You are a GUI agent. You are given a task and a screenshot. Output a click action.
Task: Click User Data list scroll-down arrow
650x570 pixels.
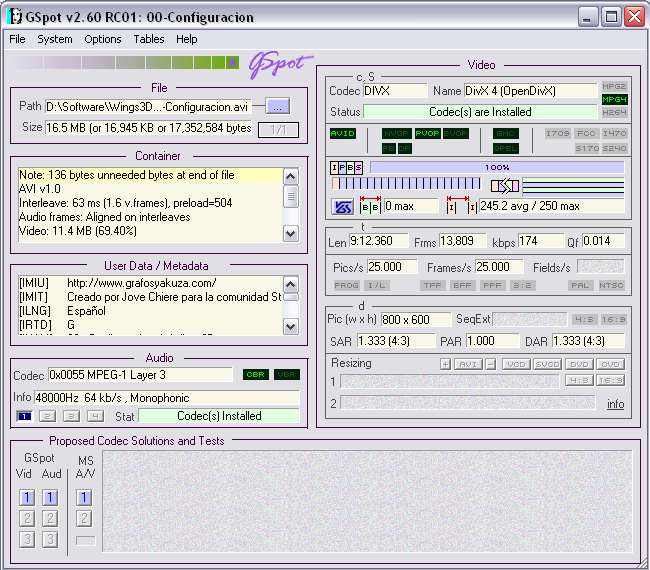[x=291, y=327]
